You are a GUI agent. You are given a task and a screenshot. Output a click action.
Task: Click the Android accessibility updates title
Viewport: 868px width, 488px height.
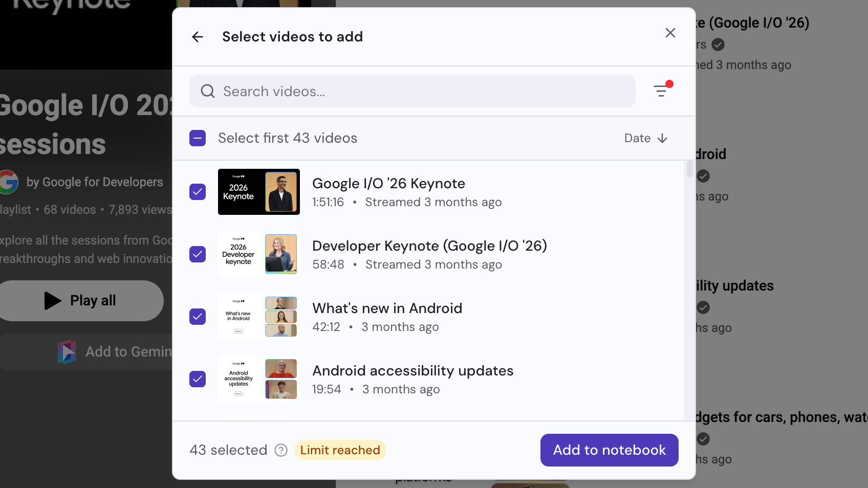(413, 371)
